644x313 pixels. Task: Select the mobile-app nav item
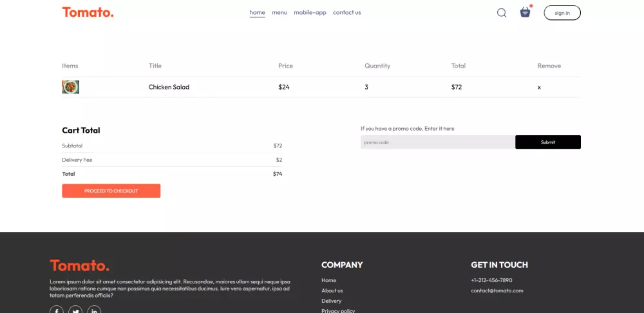click(310, 12)
